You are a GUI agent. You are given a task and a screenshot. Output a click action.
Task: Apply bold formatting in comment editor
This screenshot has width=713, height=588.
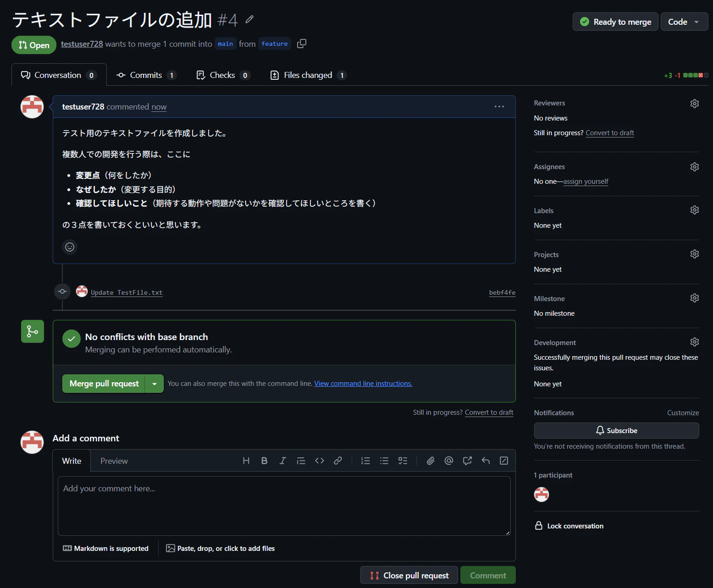[265, 461]
